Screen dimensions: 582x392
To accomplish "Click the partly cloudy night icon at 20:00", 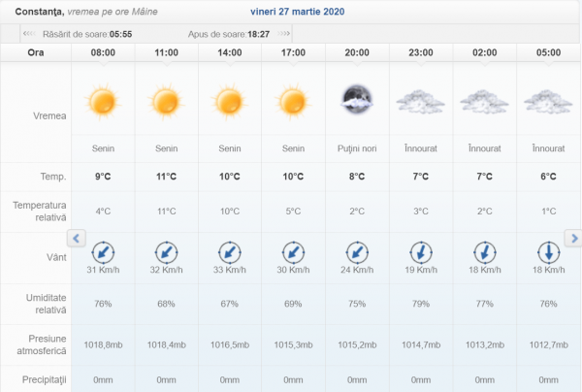I will pyautogui.click(x=356, y=98).
